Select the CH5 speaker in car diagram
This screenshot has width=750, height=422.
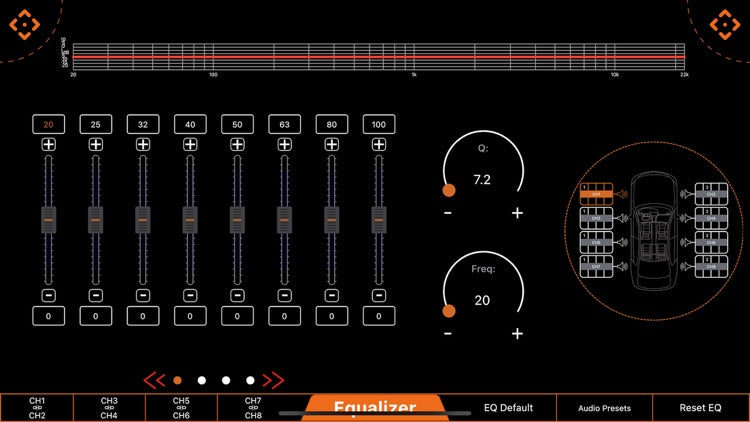[596, 243]
